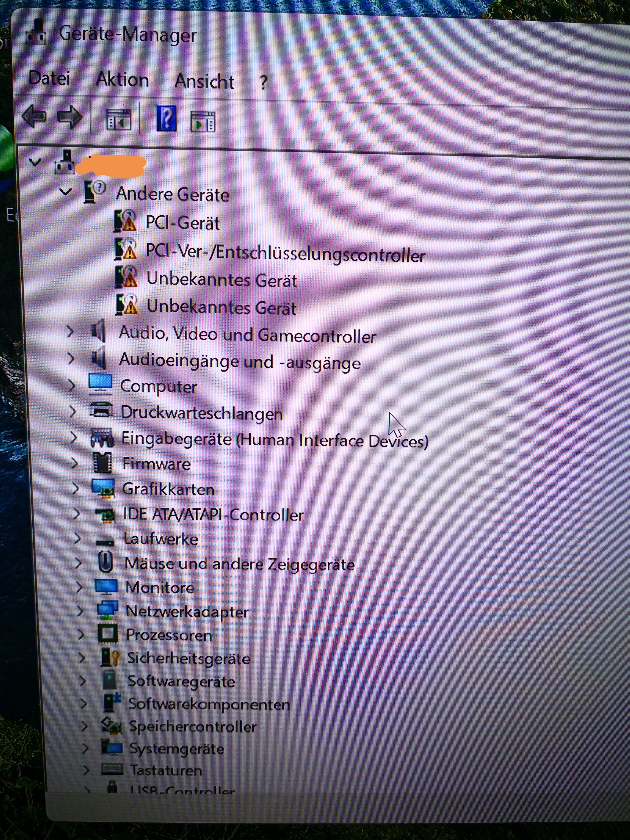Select the PCI-Gerät entry
630x840 pixels.
[x=183, y=223]
